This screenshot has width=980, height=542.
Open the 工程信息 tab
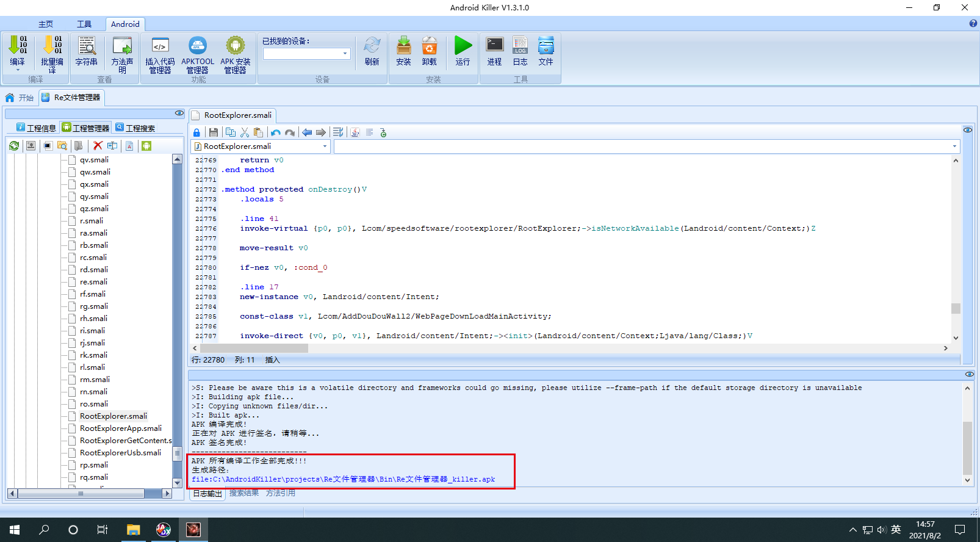36,128
